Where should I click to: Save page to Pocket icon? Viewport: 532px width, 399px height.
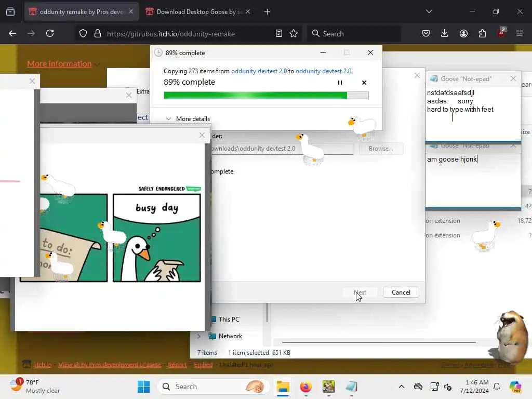coord(426,33)
